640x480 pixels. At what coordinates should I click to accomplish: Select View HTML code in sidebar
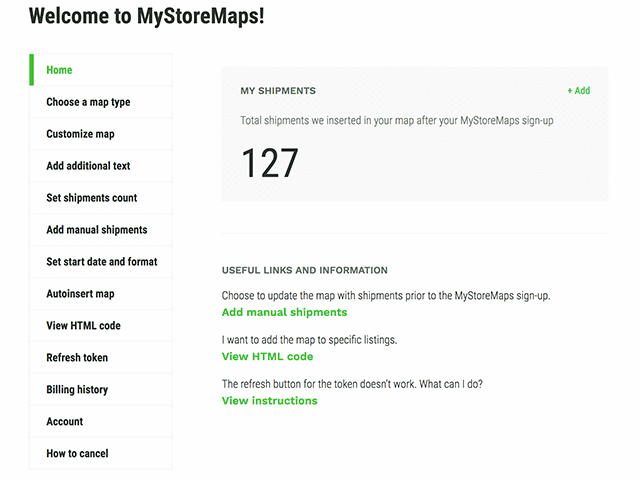[x=83, y=326]
